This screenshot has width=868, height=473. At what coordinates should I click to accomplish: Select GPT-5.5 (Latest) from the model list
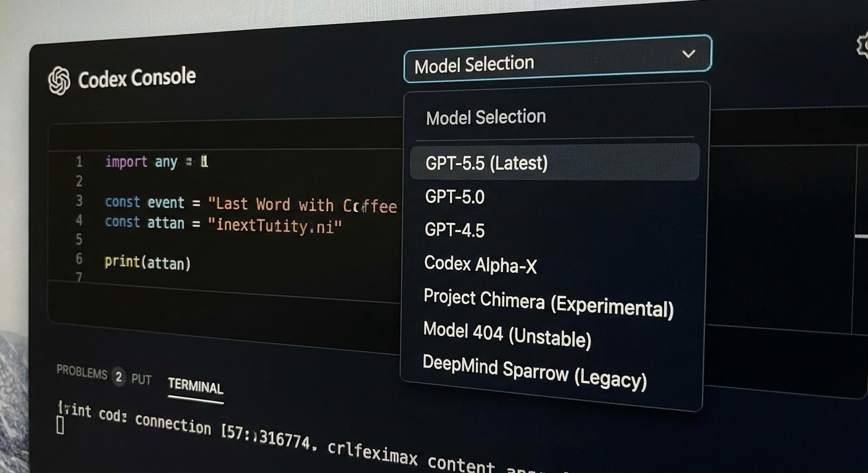555,163
